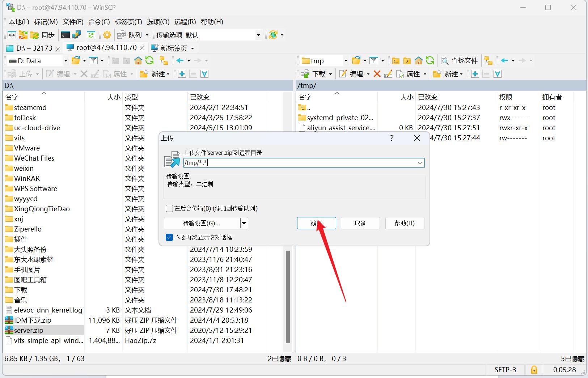Click the remote 下载 download button

click(x=314, y=74)
